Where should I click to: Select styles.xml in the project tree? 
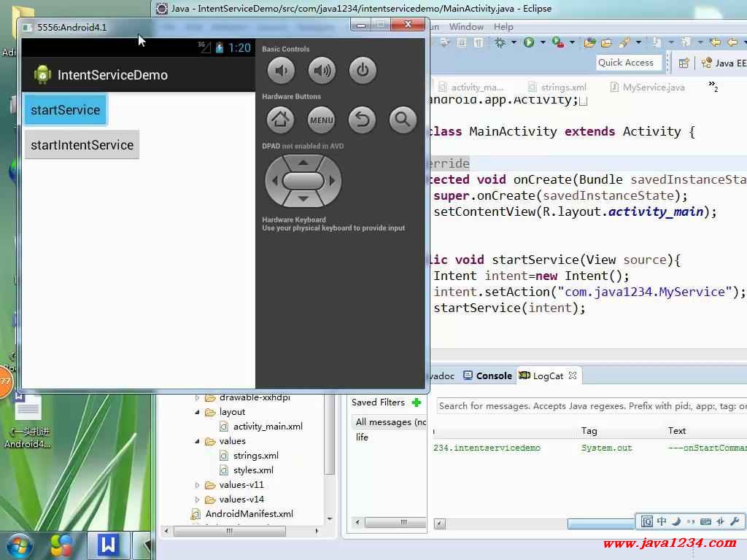coord(253,470)
